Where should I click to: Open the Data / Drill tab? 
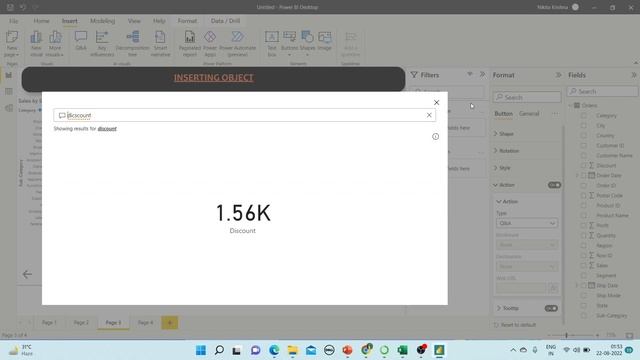pos(225,21)
